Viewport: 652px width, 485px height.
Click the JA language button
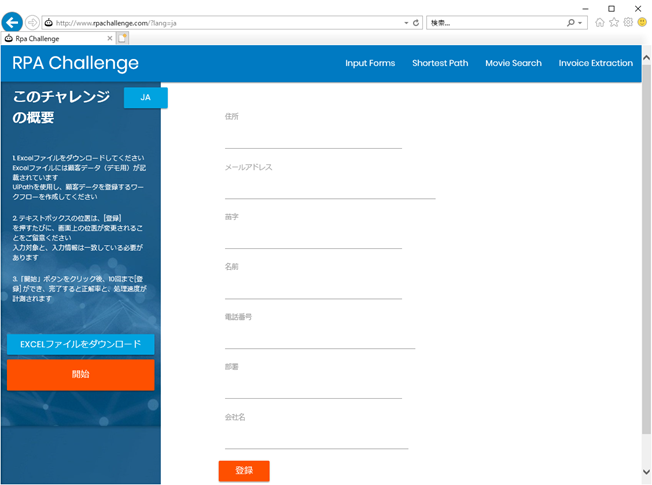pos(146,97)
